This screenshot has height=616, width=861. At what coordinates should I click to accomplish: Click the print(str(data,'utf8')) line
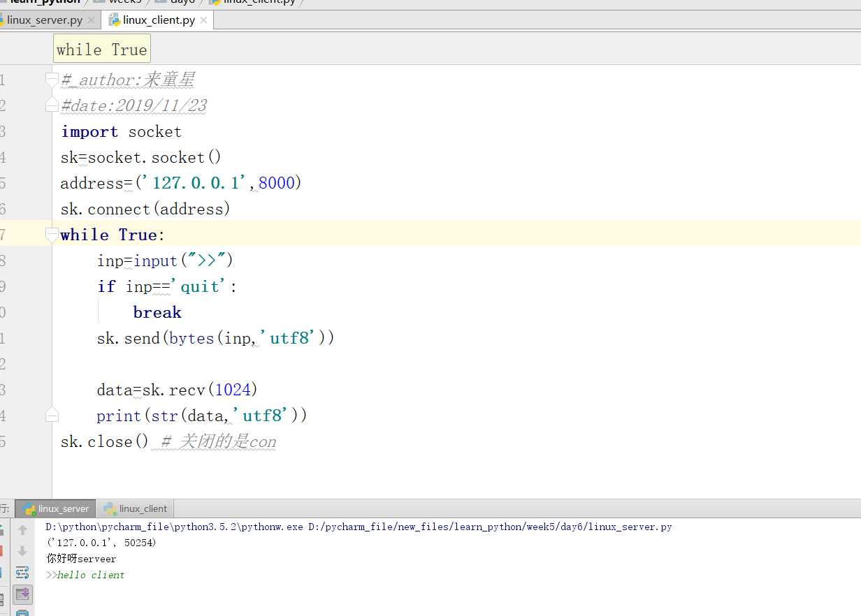202,416
